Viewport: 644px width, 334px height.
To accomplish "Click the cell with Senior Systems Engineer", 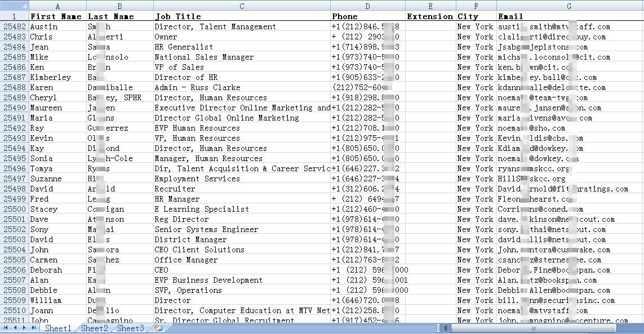I will [242, 229].
